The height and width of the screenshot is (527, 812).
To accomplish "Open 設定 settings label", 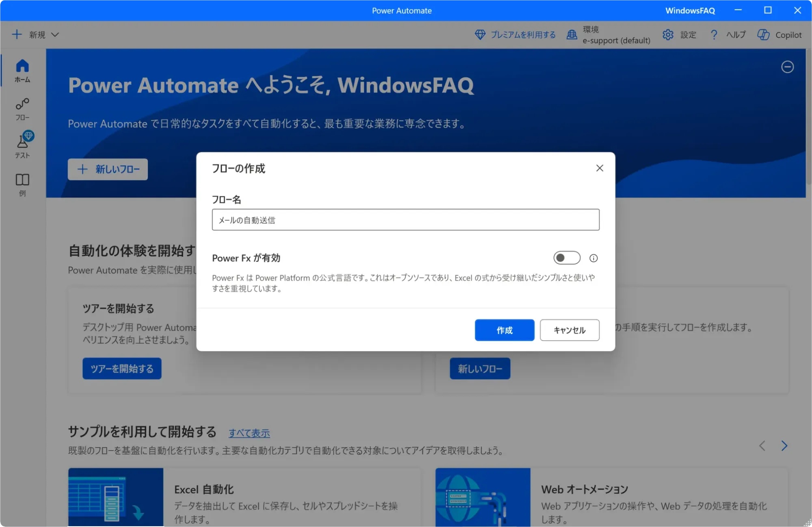I will click(688, 35).
